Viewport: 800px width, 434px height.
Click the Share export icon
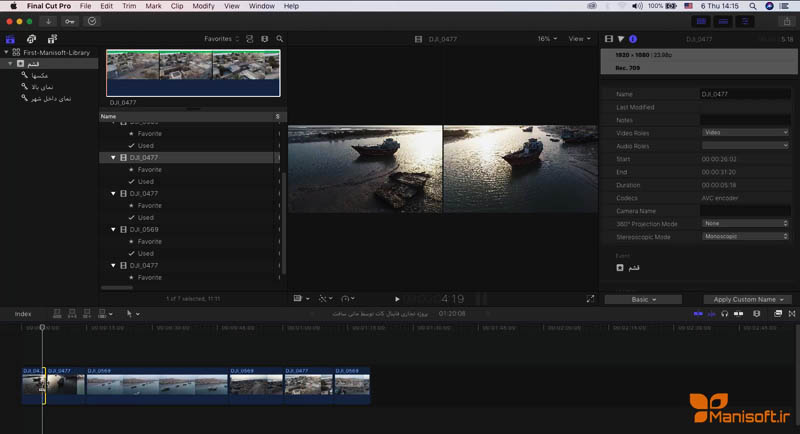pos(787,21)
